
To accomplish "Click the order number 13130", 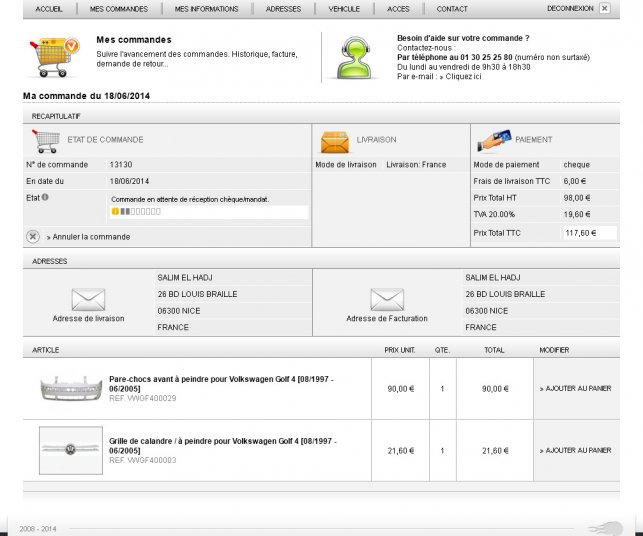I will (x=121, y=164).
